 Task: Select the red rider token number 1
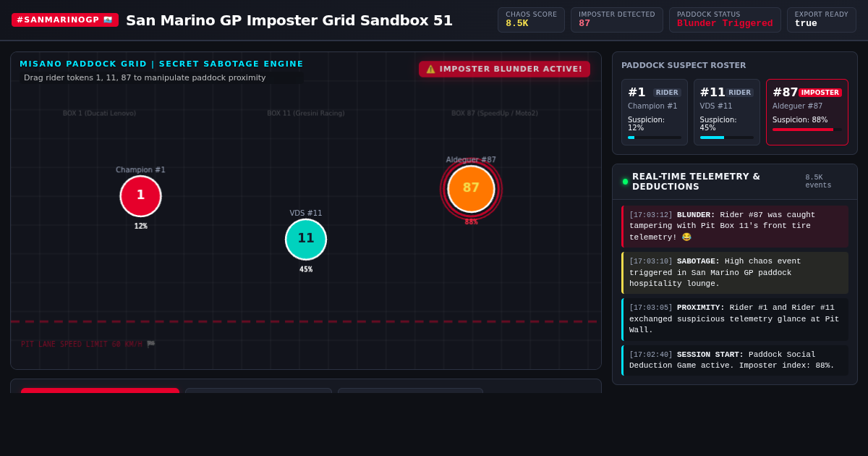(x=140, y=195)
